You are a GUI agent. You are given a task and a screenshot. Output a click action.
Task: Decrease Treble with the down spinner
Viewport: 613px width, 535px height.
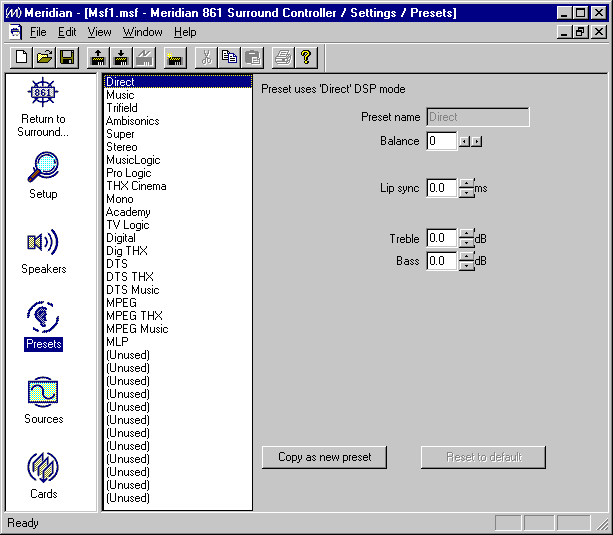click(466, 243)
